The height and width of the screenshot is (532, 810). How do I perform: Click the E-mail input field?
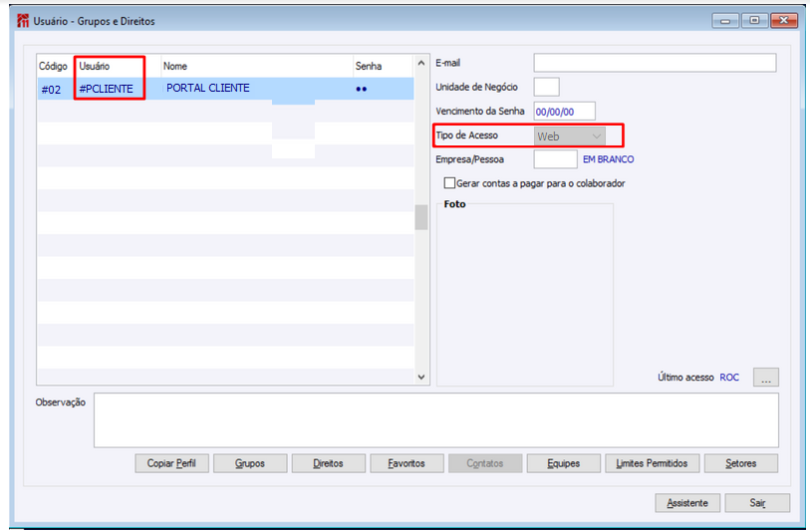(x=655, y=63)
